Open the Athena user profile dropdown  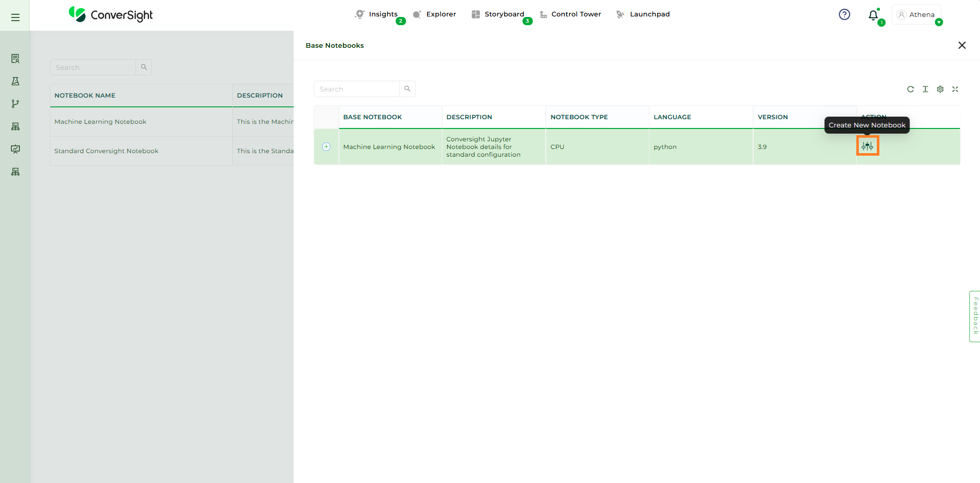[916, 15]
